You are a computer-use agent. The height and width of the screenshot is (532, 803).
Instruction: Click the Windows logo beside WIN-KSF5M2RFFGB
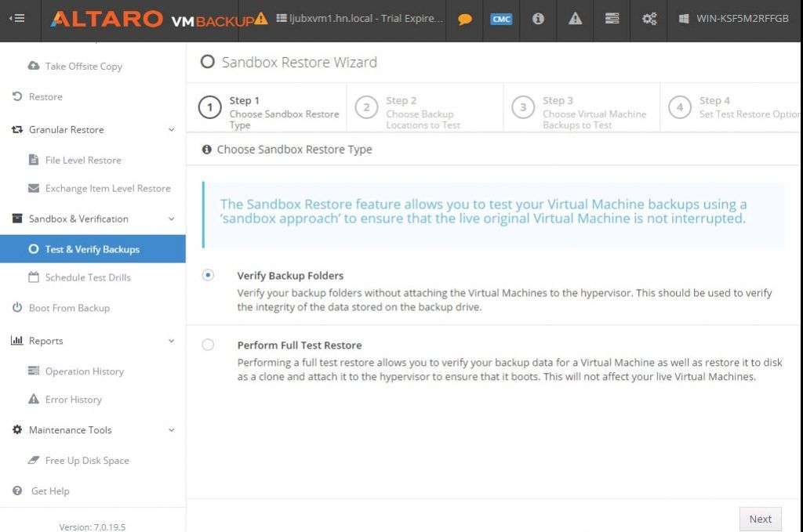point(683,19)
